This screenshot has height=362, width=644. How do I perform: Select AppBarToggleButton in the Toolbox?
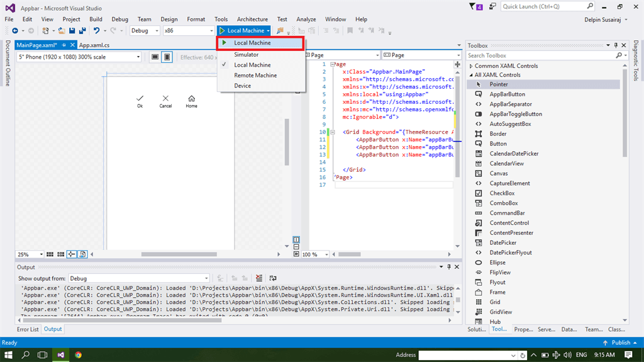coord(516,114)
